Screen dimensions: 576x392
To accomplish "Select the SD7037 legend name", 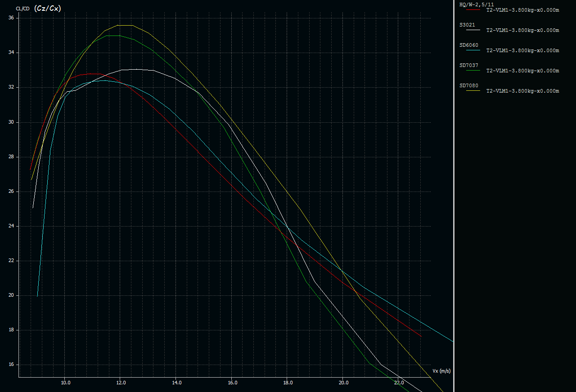I will pyautogui.click(x=468, y=65).
